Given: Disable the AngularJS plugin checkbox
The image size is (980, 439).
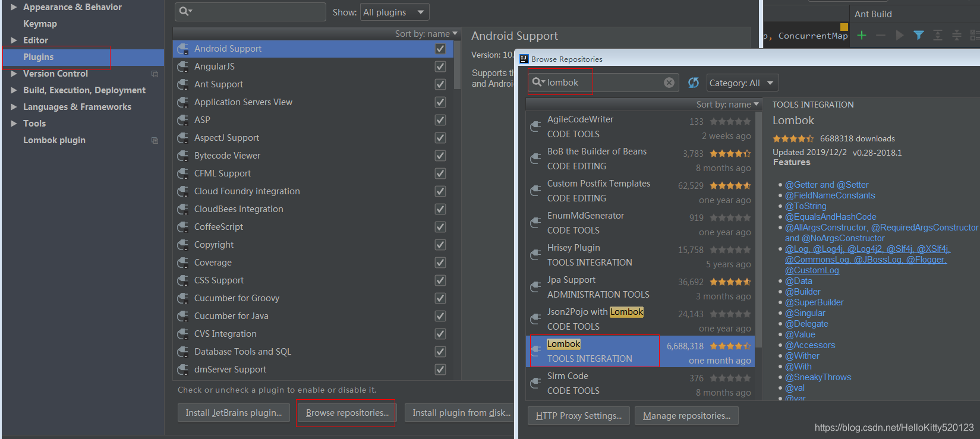Looking at the screenshot, I should pyautogui.click(x=440, y=67).
